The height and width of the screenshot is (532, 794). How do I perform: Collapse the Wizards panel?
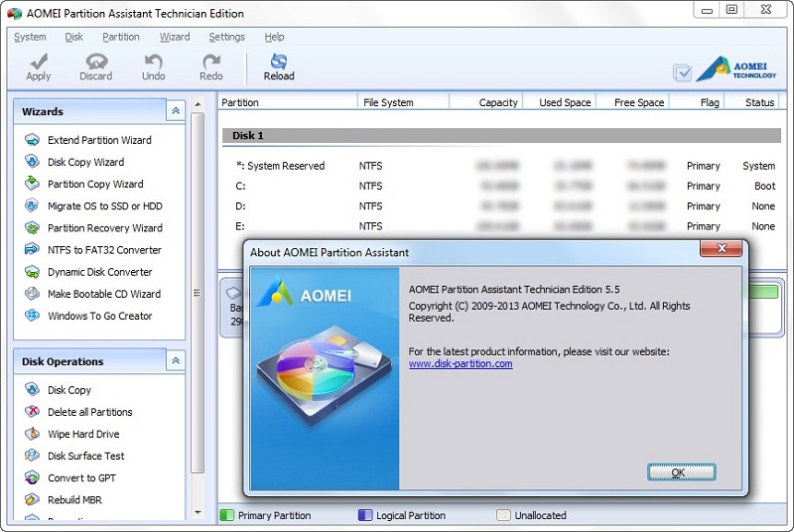pyautogui.click(x=176, y=110)
